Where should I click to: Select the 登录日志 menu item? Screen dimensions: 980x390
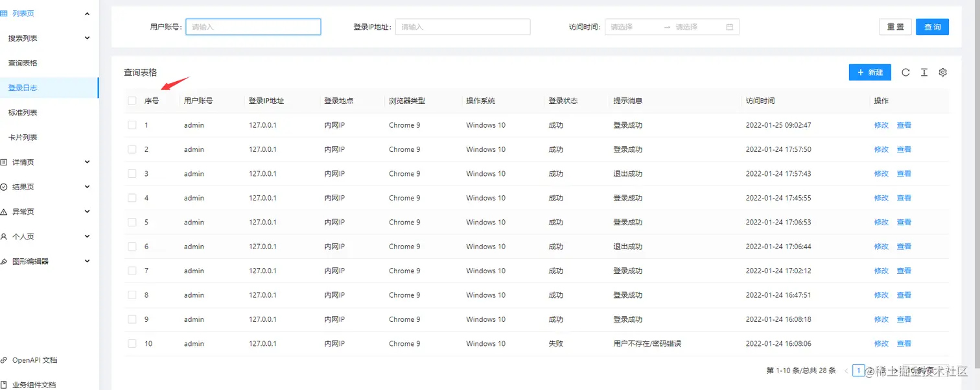(49, 88)
